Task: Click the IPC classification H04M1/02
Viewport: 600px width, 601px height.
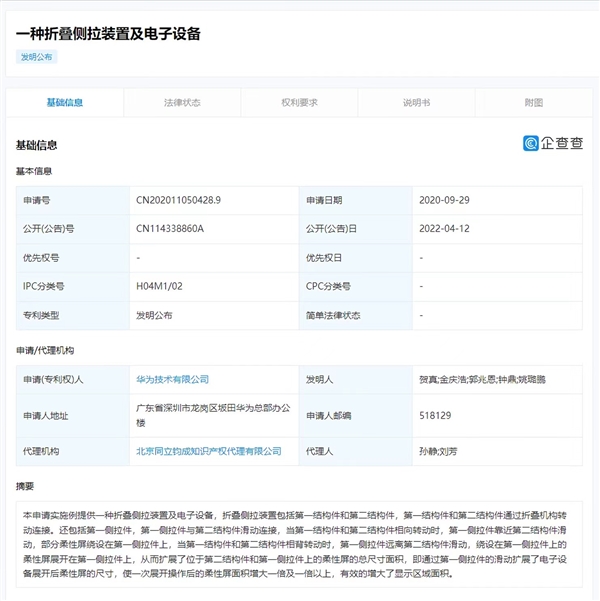Action: [x=158, y=286]
